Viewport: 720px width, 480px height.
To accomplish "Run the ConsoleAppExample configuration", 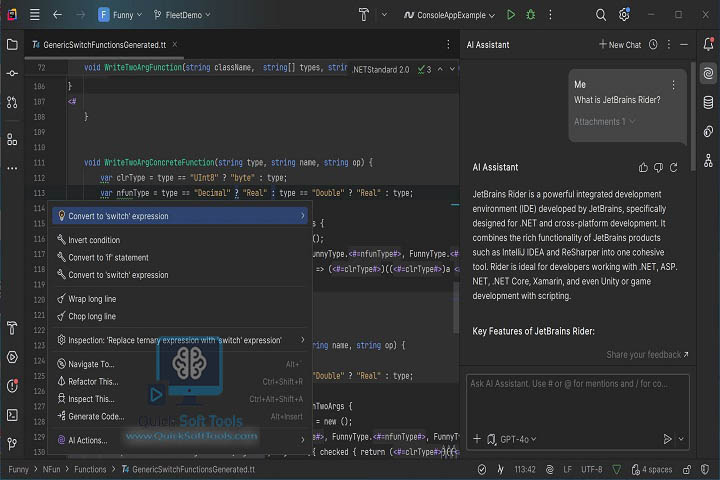I will coord(511,15).
